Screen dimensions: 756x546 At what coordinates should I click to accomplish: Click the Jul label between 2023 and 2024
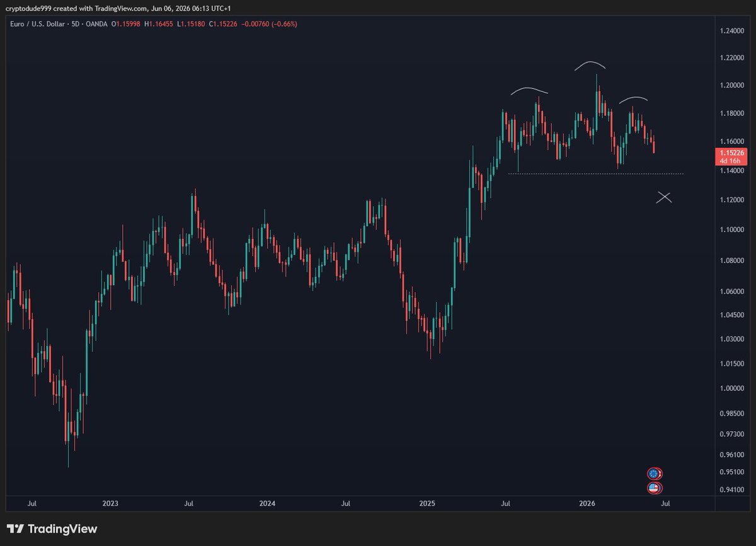[188, 504]
